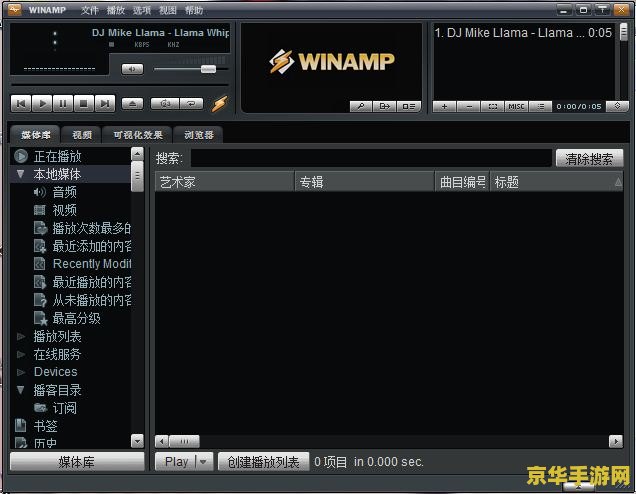The image size is (636, 494).
Task: Click the orange lightning bolt icon
Action: 219,104
